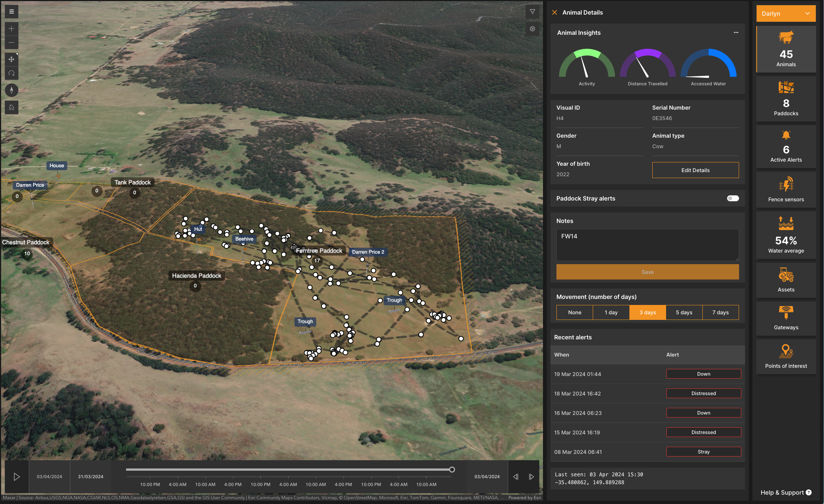Image resolution: width=824 pixels, height=504 pixels.
Task: Open the hamburger menu icon
Action: pyautogui.click(x=12, y=12)
